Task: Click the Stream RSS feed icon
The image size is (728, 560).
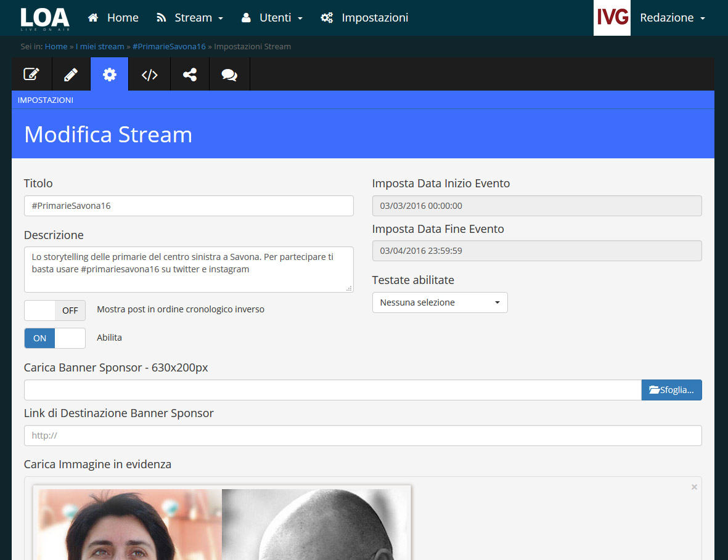Action: tap(161, 18)
